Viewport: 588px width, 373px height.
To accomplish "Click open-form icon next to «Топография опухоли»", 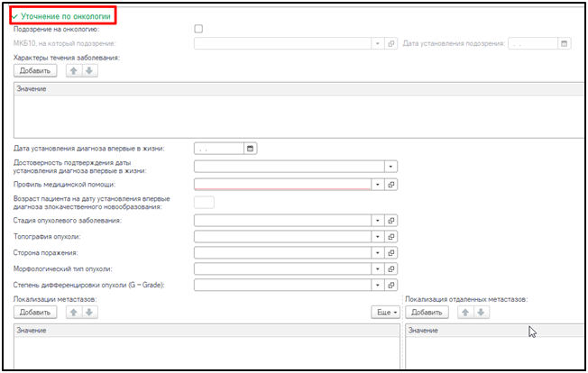I will tap(391, 236).
